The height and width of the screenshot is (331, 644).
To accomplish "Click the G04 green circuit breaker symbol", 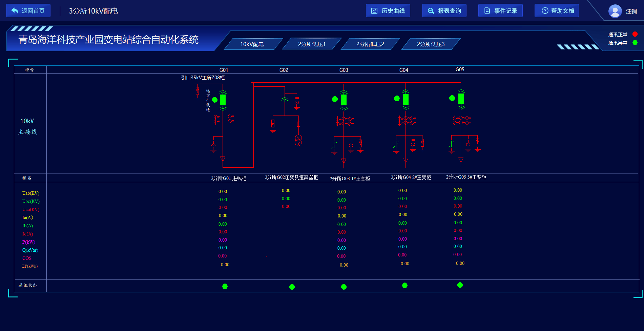I will [406, 99].
